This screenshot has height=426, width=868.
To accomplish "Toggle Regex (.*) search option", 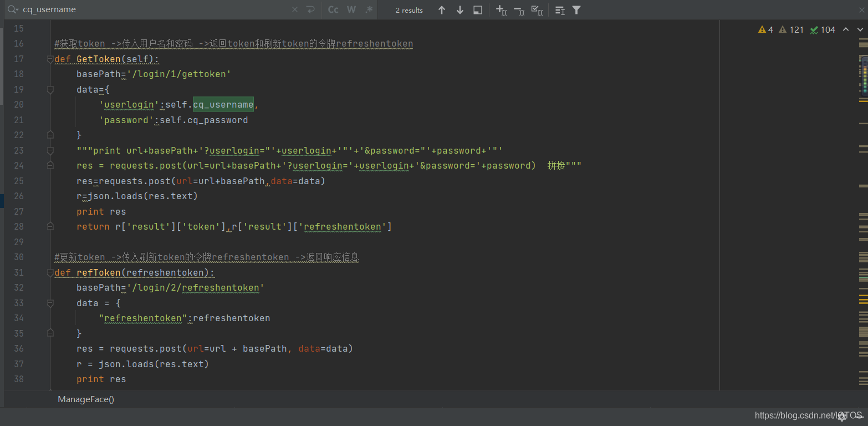I will pos(369,10).
